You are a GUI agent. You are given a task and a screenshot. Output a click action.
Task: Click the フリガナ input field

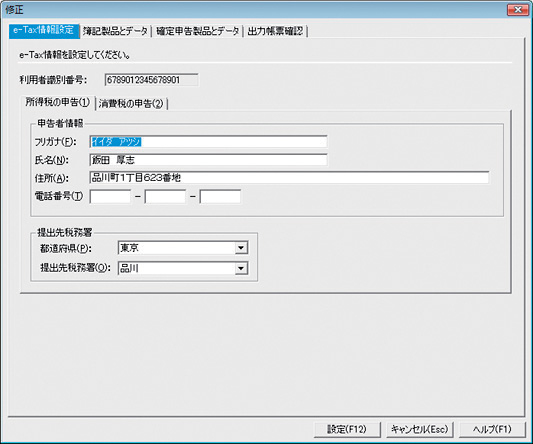pos(208,142)
